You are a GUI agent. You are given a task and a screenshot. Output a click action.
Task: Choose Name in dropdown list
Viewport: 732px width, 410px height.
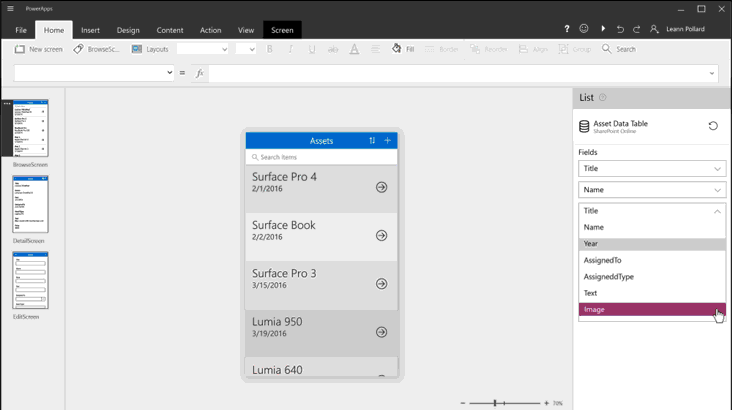coord(652,227)
